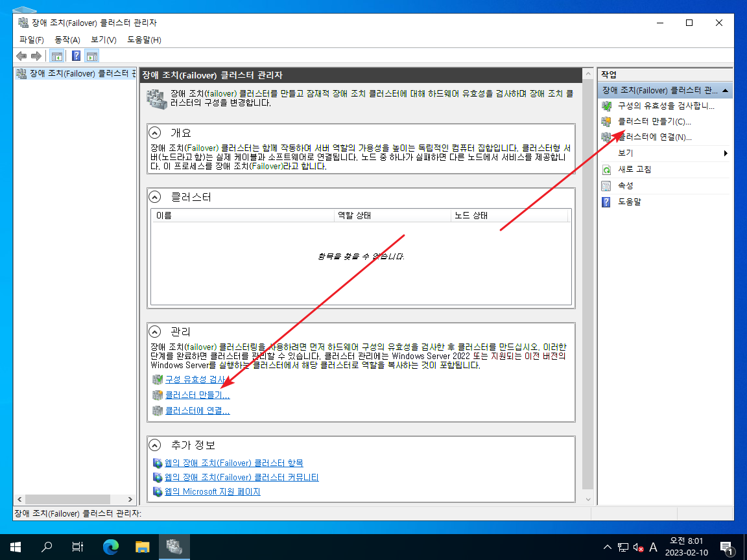Open the notification center icon
The width and height of the screenshot is (747, 560).
(727, 548)
